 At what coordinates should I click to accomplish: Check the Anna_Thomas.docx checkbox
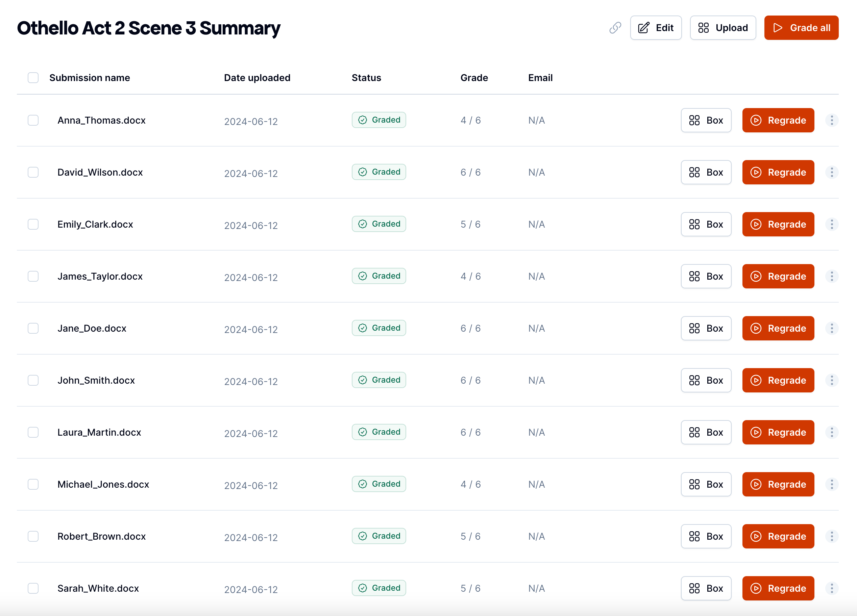coord(33,120)
